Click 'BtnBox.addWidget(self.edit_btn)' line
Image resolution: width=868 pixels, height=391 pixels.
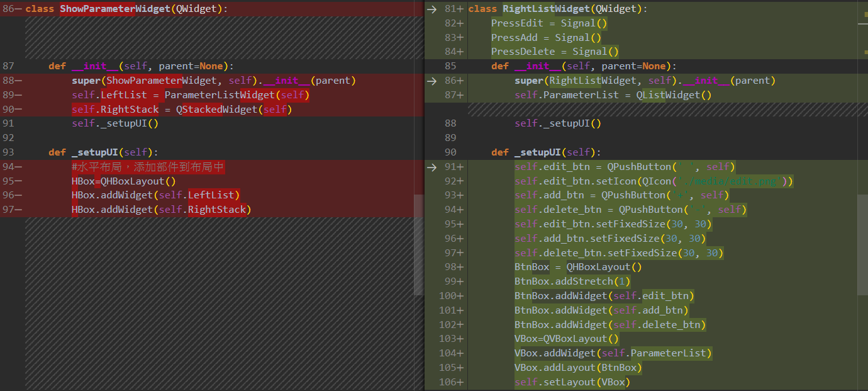click(604, 296)
